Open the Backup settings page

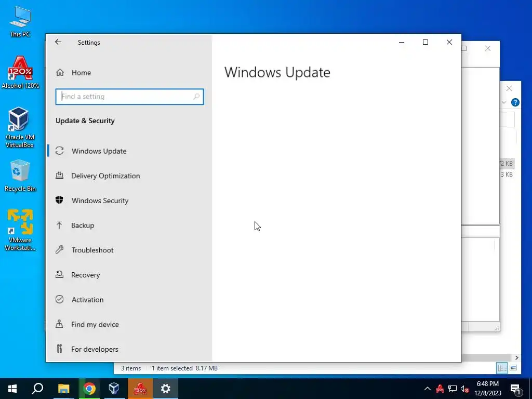(83, 225)
